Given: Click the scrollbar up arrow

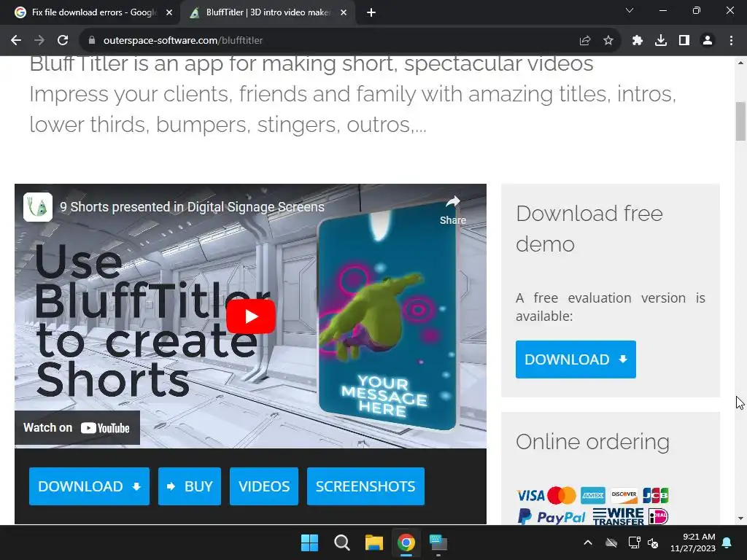Looking at the screenshot, I should pyautogui.click(x=740, y=63).
